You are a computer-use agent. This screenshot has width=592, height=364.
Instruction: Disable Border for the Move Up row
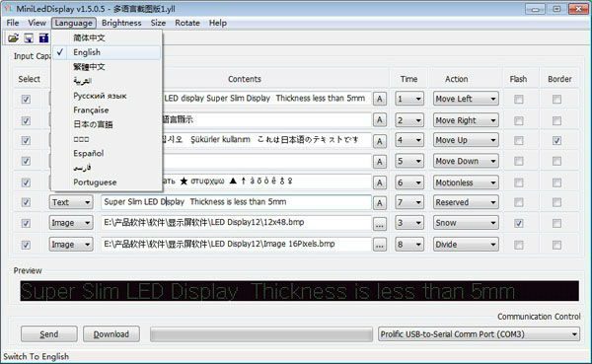pos(556,140)
